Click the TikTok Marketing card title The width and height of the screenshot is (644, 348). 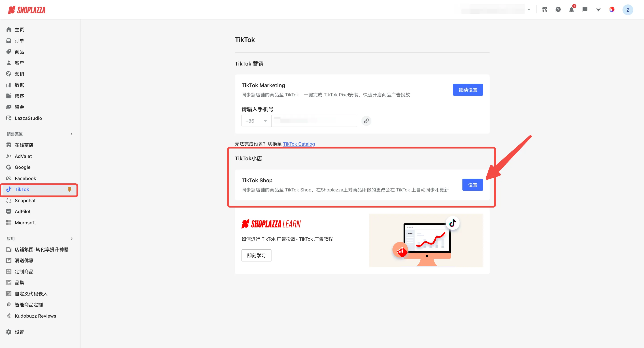click(x=263, y=85)
